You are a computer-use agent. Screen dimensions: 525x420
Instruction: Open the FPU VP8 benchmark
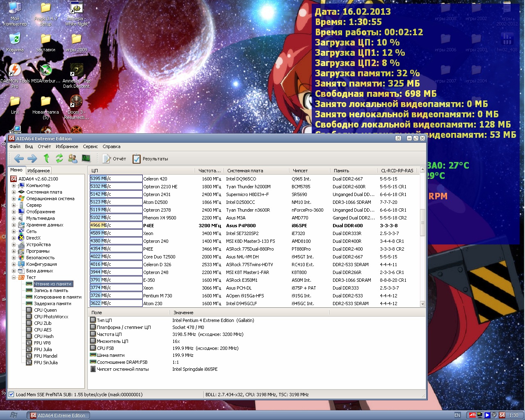(42, 343)
